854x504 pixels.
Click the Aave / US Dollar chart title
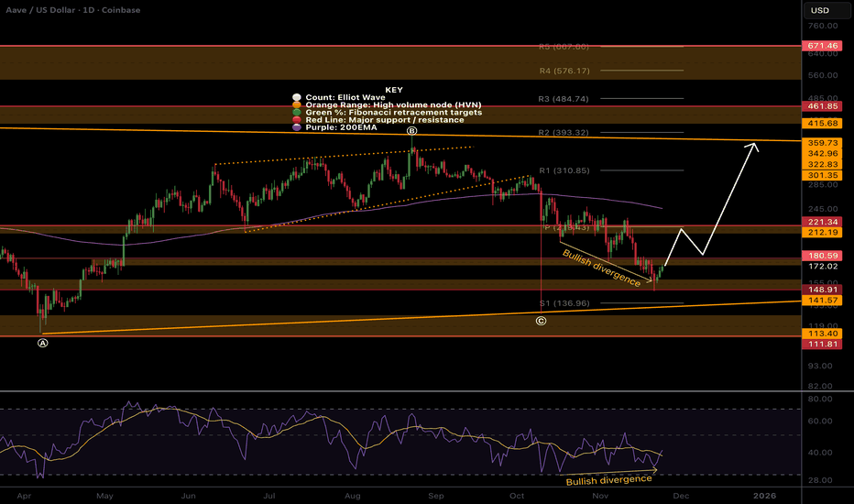[x=68, y=11]
